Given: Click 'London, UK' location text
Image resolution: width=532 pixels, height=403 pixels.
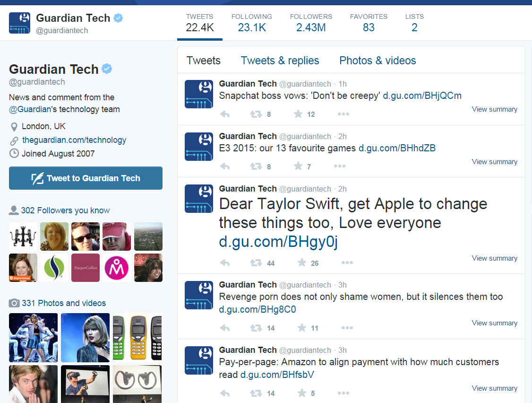Looking at the screenshot, I should tap(43, 126).
